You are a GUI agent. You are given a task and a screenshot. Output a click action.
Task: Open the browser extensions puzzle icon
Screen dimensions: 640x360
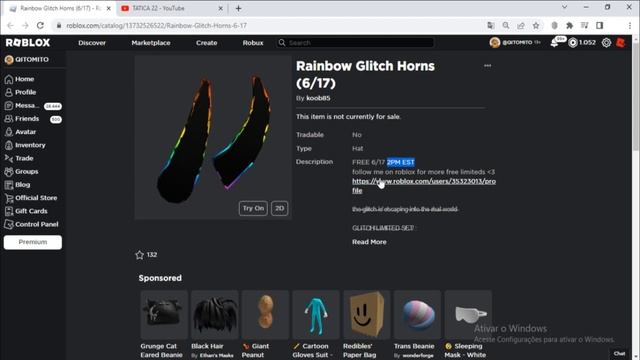[x=569, y=25]
